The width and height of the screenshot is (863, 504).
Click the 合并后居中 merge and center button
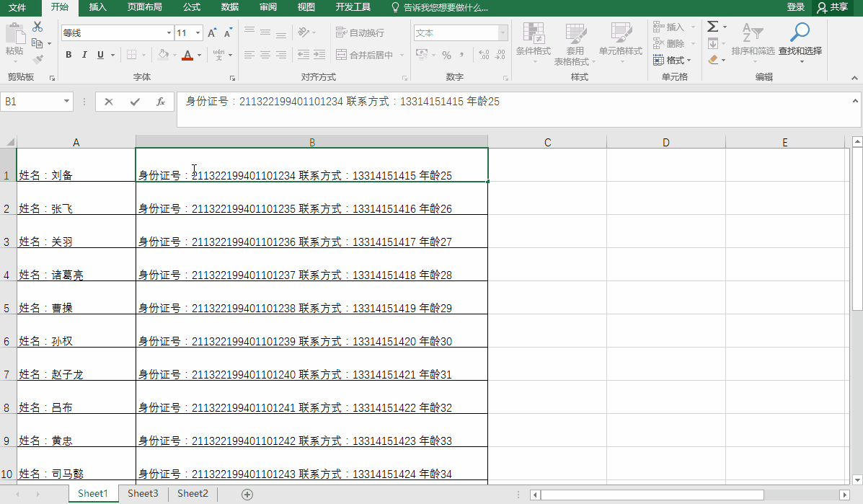tap(364, 55)
